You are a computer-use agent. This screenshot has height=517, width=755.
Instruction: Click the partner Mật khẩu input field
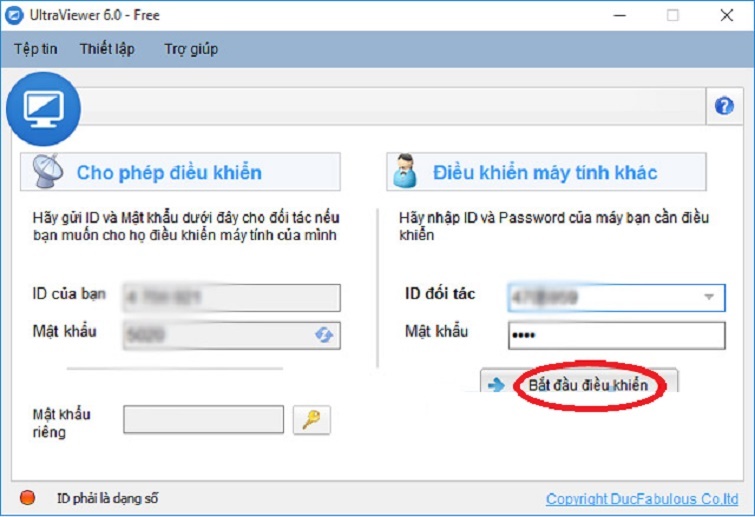coord(615,335)
